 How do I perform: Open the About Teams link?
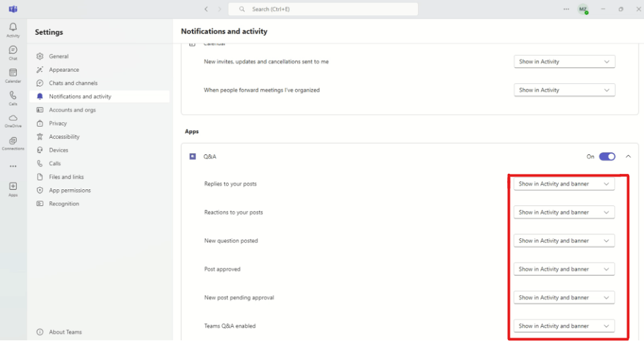pos(65,332)
